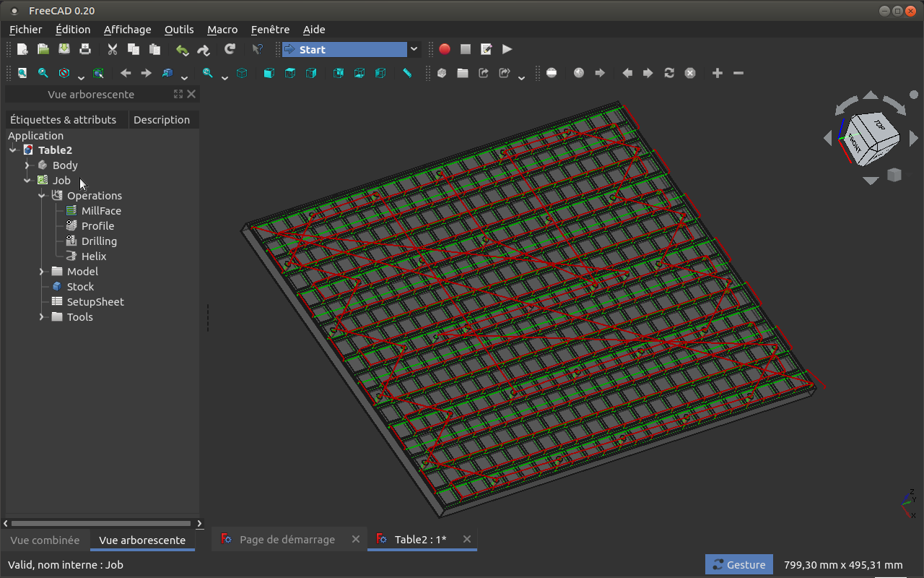Image resolution: width=924 pixels, height=578 pixels.
Task: Toggle the clipping plane half-sphere icon
Action: pyautogui.click(x=552, y=73)
